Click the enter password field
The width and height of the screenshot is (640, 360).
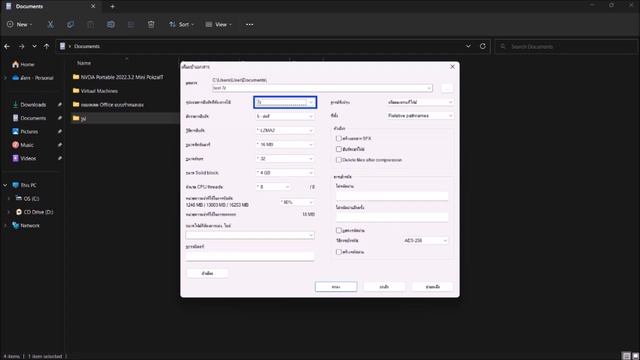[392, 196]
